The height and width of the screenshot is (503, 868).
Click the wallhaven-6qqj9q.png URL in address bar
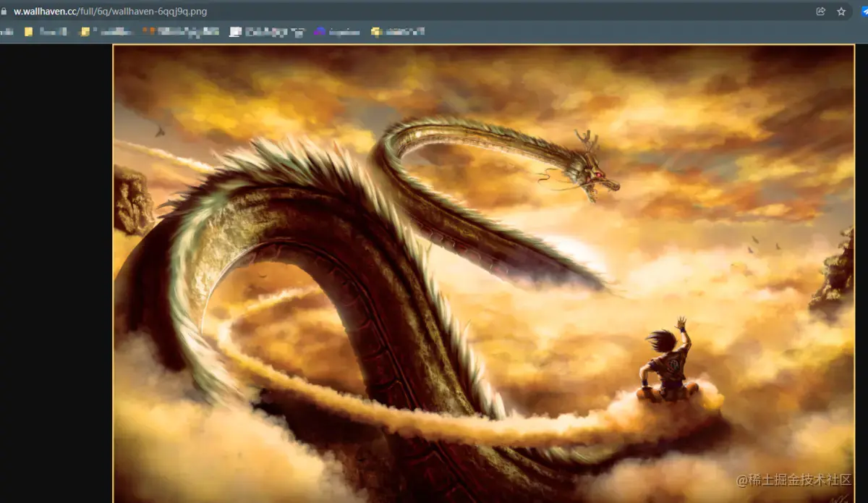(110, 12)
